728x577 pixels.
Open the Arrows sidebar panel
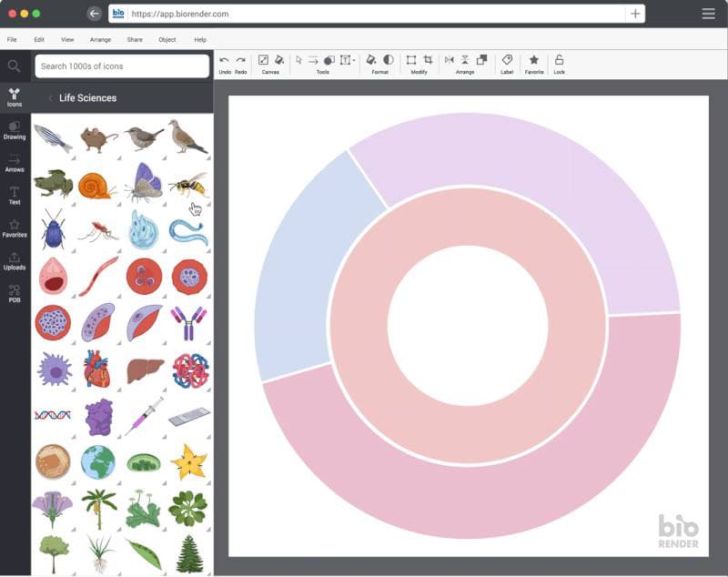tap(15, 164)
